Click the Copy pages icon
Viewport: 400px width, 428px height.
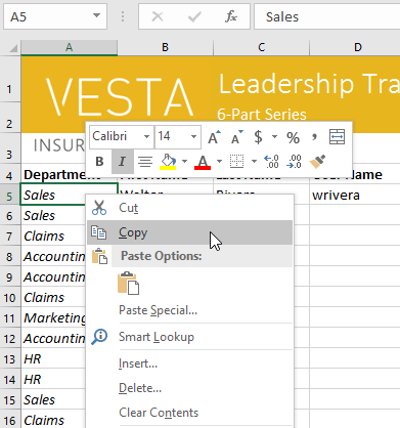(99, 233)
